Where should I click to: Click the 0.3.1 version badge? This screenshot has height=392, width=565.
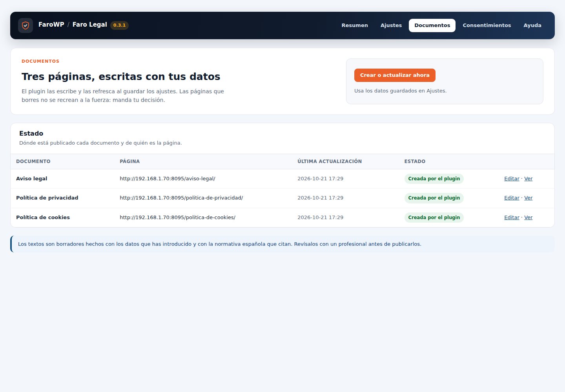pyautogui.click(x=119, y=25)
